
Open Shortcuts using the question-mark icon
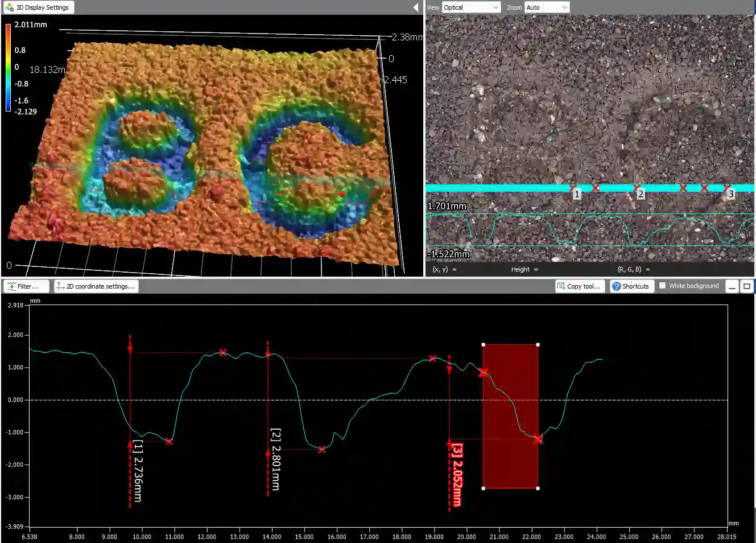(x=618, y=286)
